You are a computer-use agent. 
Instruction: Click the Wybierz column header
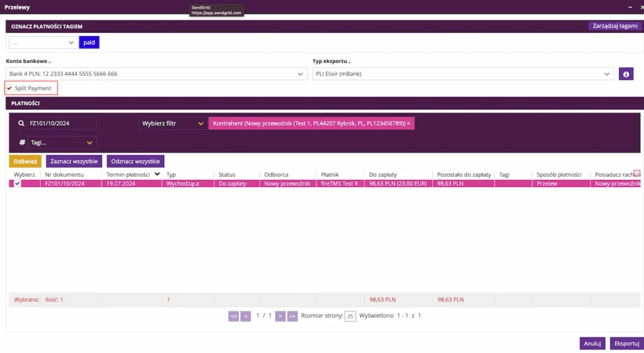[25, 175]
